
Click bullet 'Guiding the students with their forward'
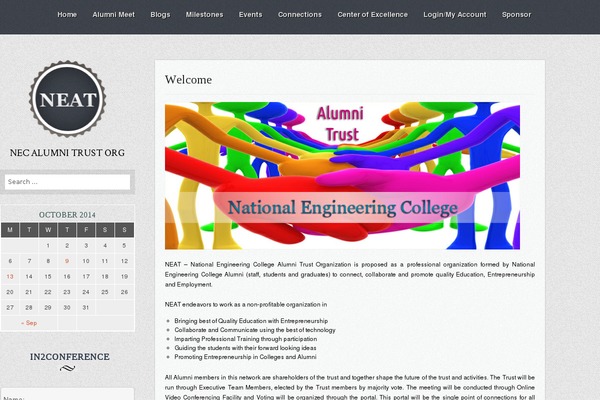point(245,348)
